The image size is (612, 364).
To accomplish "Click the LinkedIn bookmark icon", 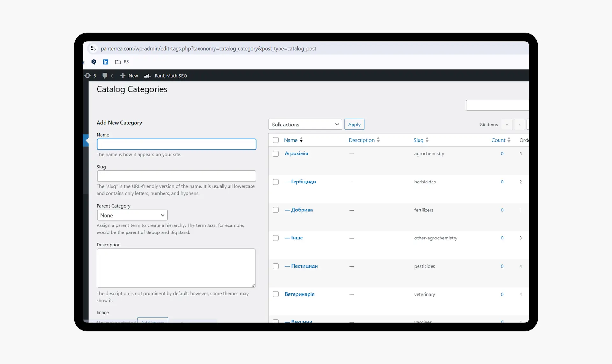I will tap(106, 62).
